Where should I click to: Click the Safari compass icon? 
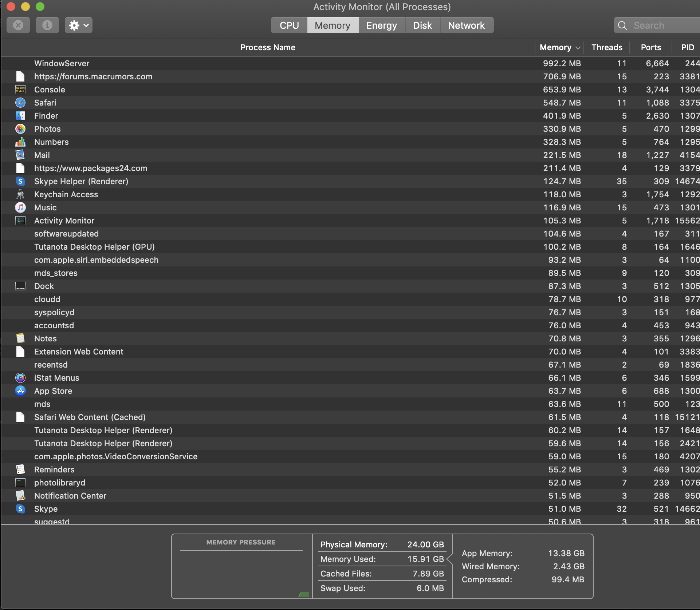click(x=20, y=103)
